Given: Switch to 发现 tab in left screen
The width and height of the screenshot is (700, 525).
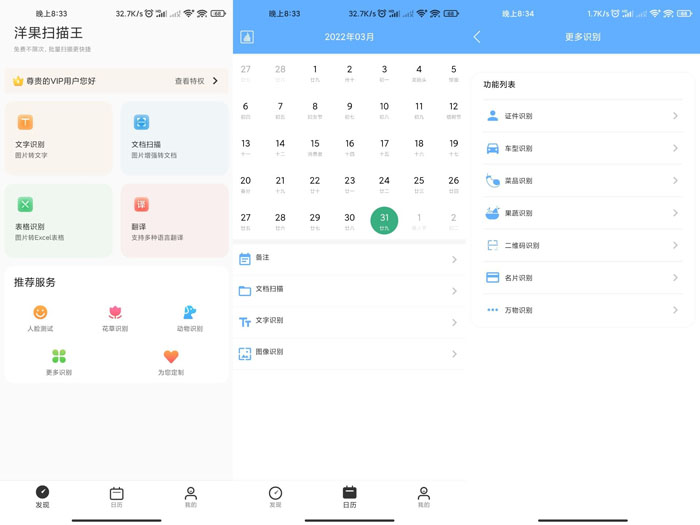Looking at the screenshot, I should [x=42, y=496].
